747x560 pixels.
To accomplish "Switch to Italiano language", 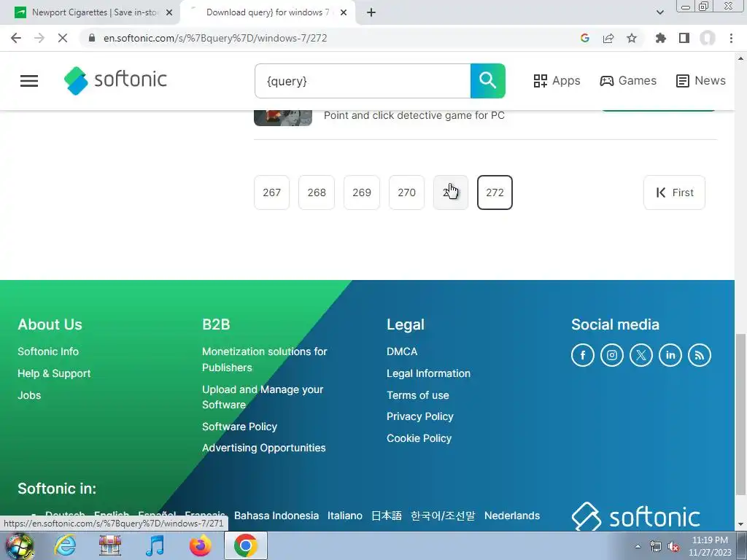I will (x=344, y=516).
